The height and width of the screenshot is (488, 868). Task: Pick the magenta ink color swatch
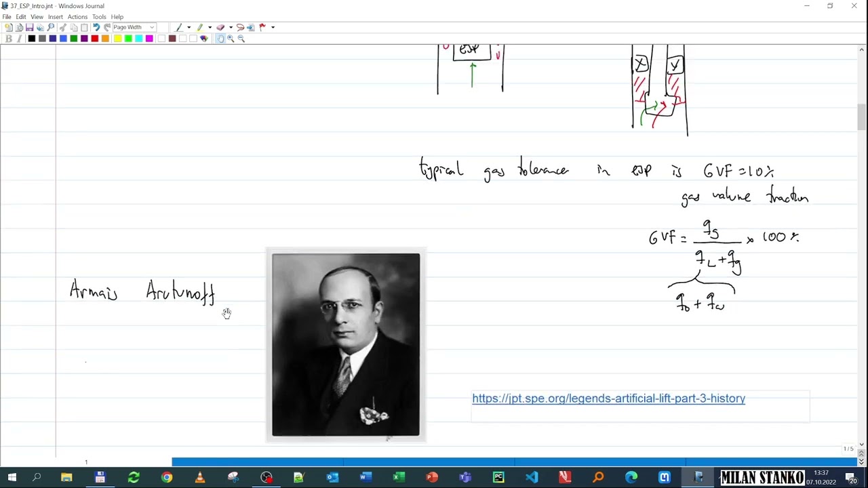tap(149, 39)
